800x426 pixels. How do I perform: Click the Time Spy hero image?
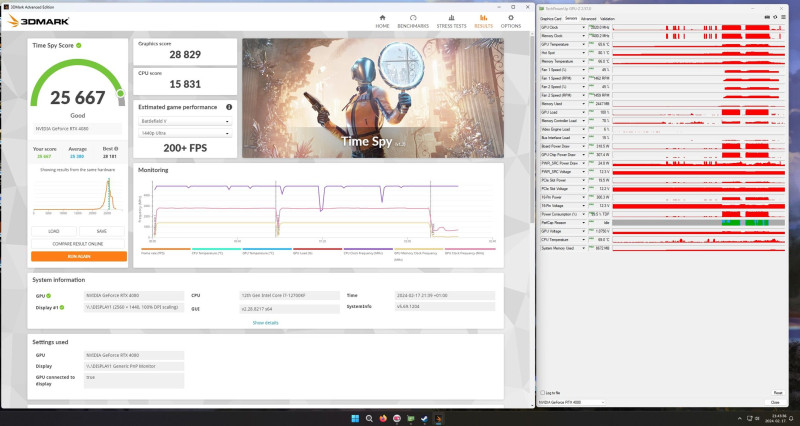pyautogui.click(x=373, y=98)
